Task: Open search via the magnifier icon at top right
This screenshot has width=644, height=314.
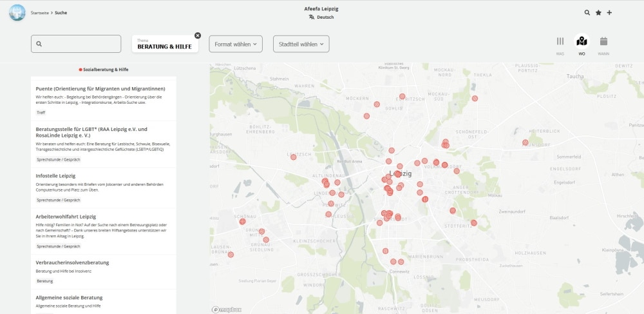Action: 587,12
